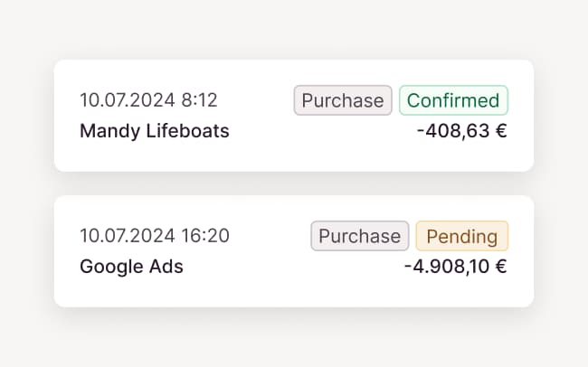Click the word Google in second card
Image resolution: width=588 pixels, height=367 pixels.
point(111,267)
